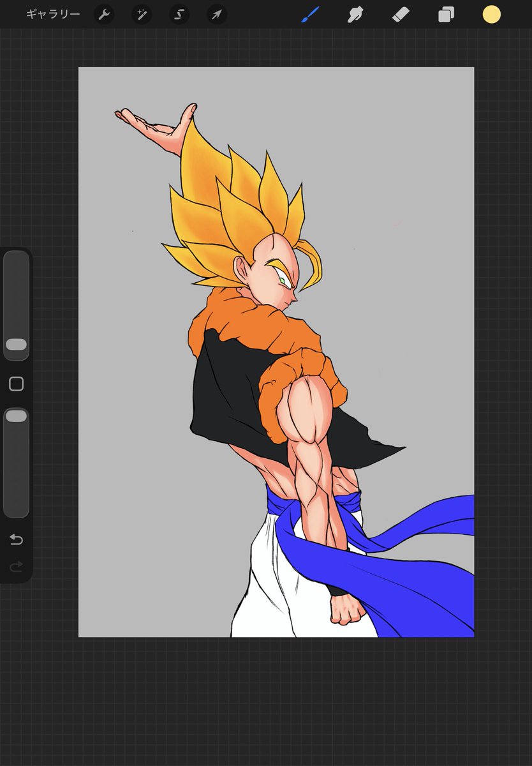Tap the square modify button in sidebar
This screenshot has height=766, width=532.
tap(16, 384)
